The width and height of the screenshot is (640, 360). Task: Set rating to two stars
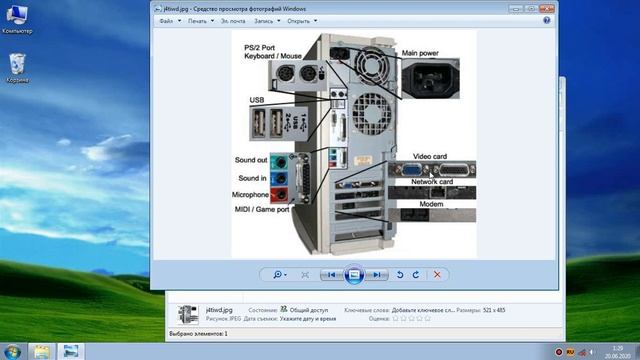tap(403, 318)
